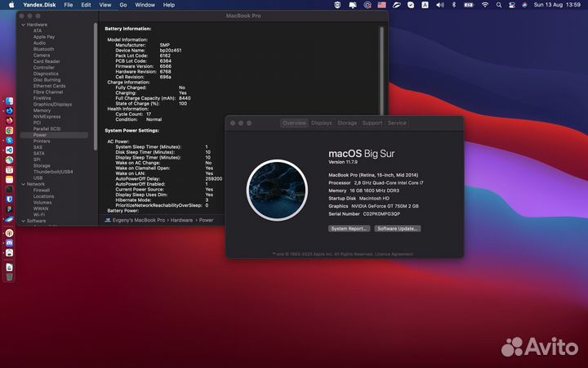
Task: Switch to the Support tab
Action: (x=372, y=123)
